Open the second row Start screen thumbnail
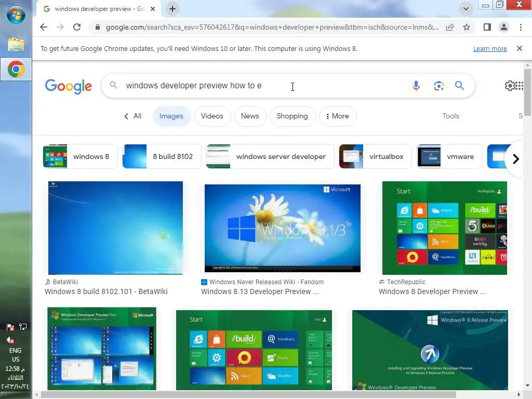The height and width of the screenshot is (399, 532). (254, 350)
